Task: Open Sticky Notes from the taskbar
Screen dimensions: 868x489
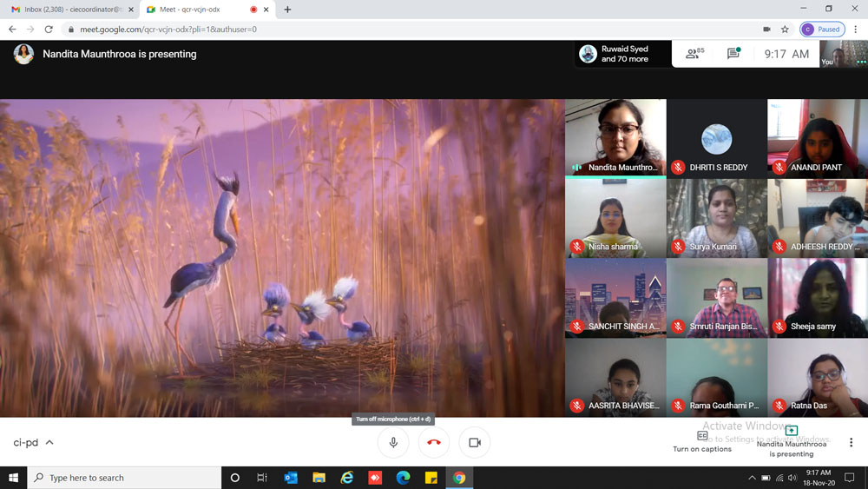Action: point(431,478)
